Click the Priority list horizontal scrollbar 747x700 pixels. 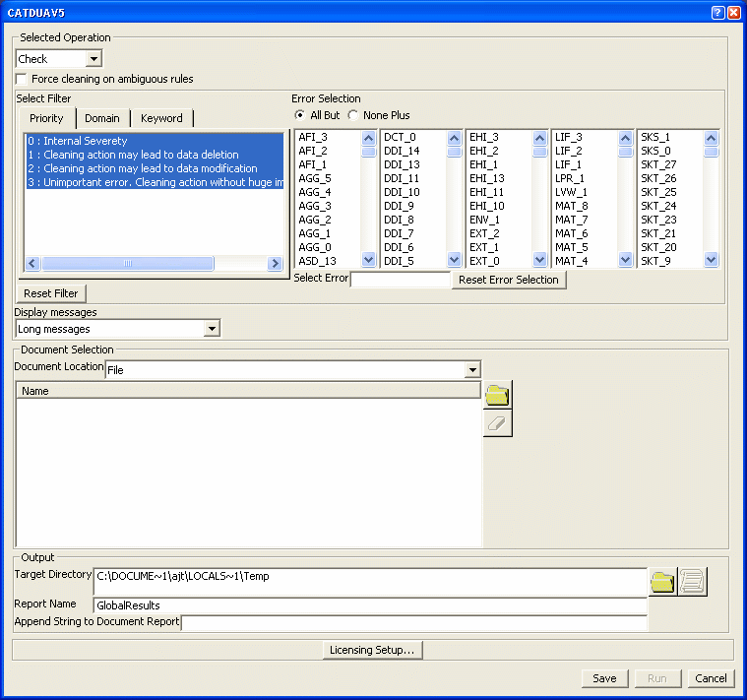pos(128,264)
